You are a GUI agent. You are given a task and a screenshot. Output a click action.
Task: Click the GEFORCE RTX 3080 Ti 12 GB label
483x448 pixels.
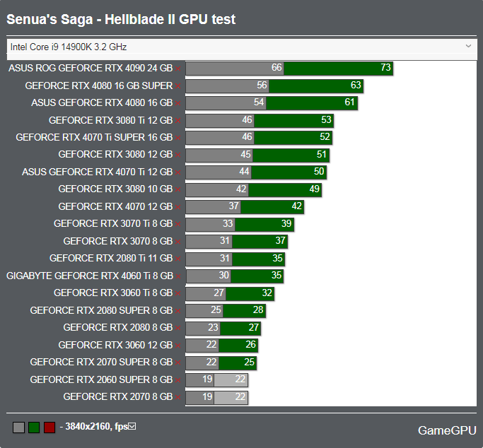pyautogui.click(x=110, y=120)
